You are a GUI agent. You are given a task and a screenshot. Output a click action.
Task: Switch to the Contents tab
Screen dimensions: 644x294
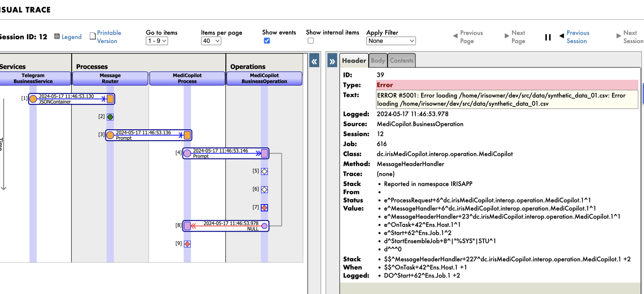[401, 61]
